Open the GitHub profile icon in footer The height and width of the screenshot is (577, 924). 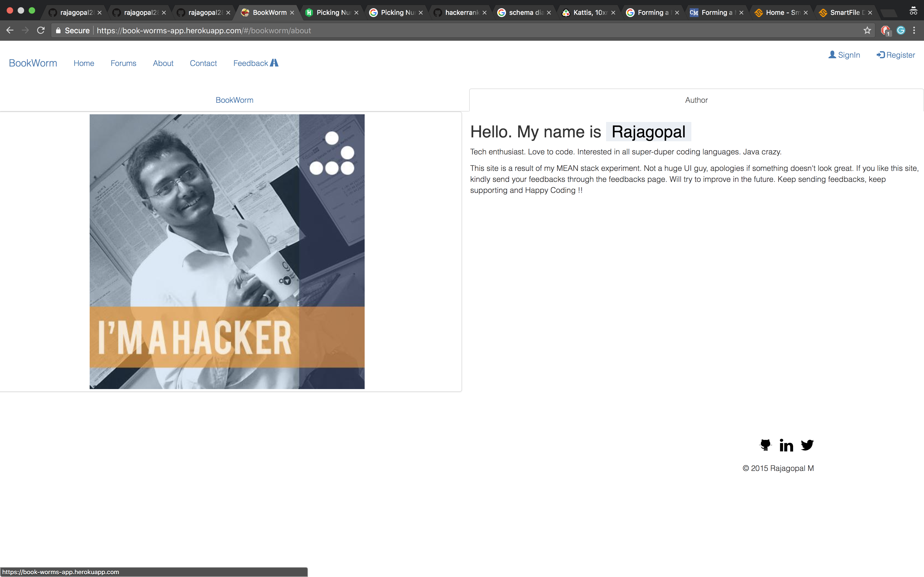pos(765,445)
